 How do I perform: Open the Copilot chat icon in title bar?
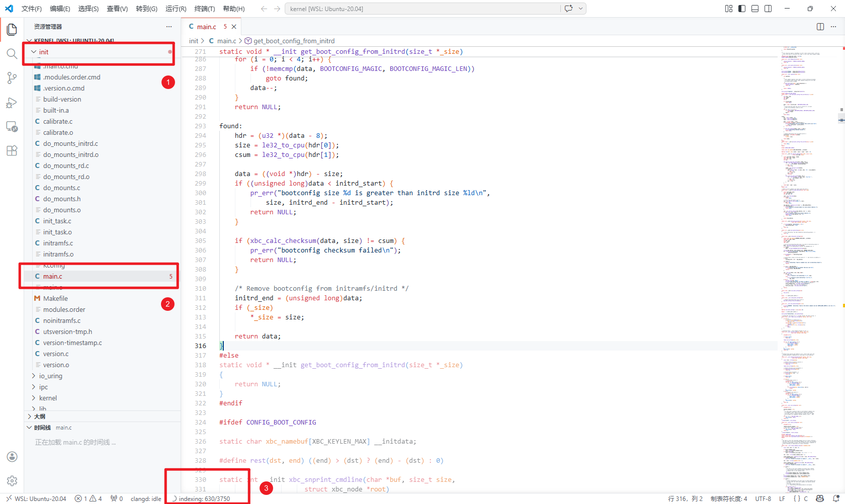(x=568, y=9)
